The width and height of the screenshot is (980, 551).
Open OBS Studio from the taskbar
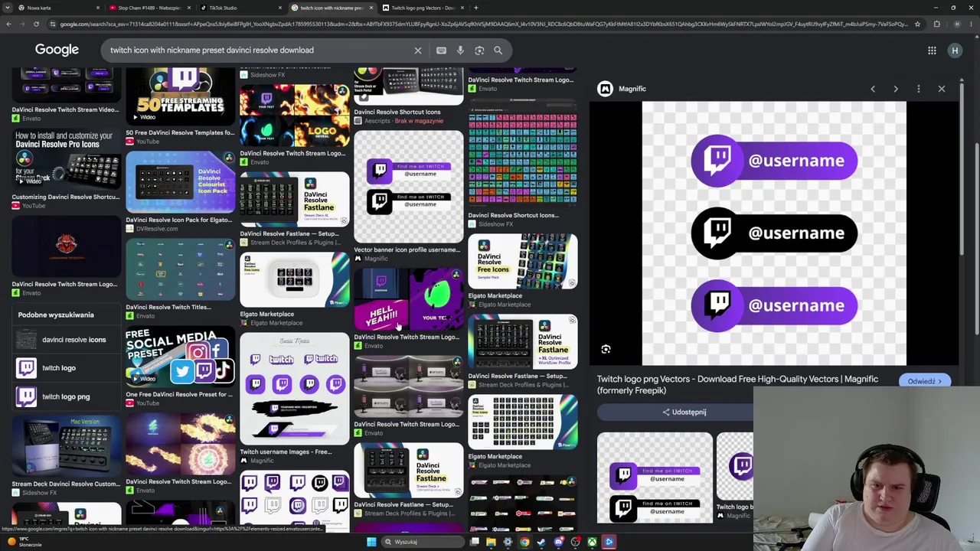coord(575,542)
